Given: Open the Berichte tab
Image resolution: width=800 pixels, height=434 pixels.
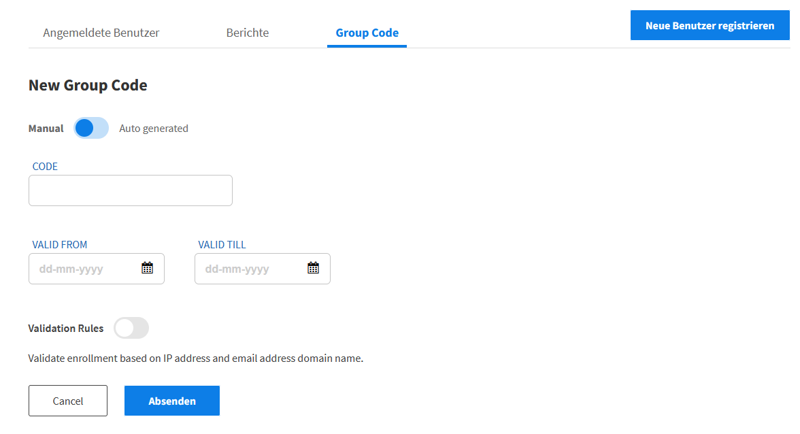Looking at the screenshot, I should 247,33.
